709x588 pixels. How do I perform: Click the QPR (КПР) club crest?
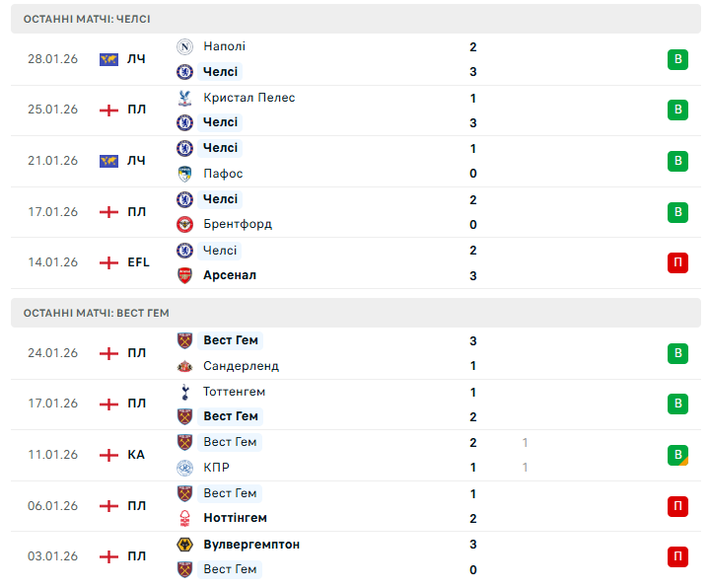(184, 468)
